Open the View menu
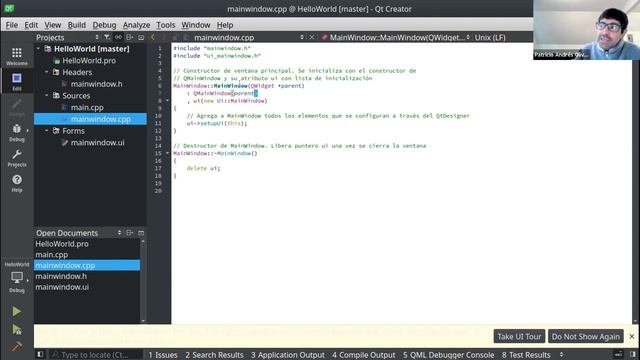This screenshot has height=360, width=640. (53, 25)
